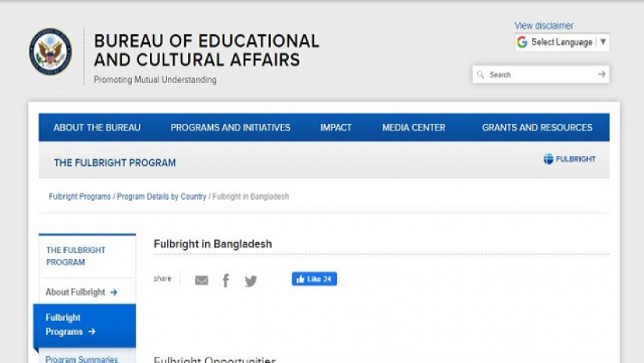The image size is (644, 363).
Task: Click the search magnifier icon
Action: [x=480, y=74]
